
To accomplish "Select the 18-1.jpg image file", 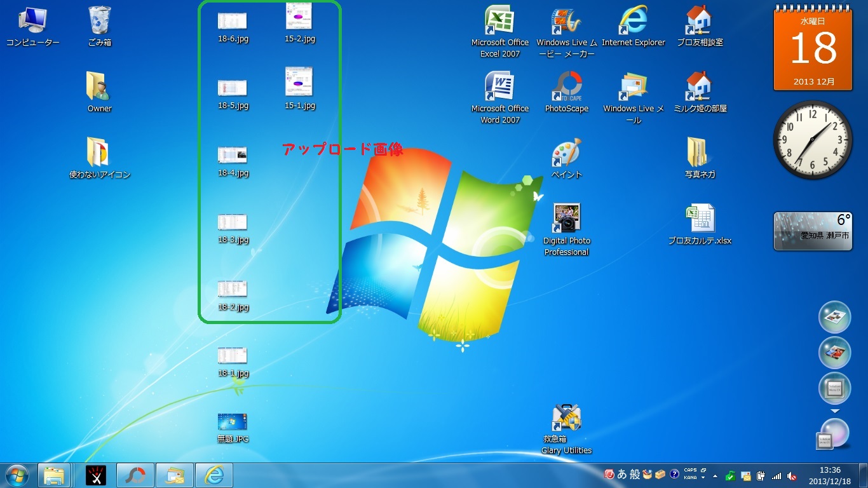I will click(233, 362).
